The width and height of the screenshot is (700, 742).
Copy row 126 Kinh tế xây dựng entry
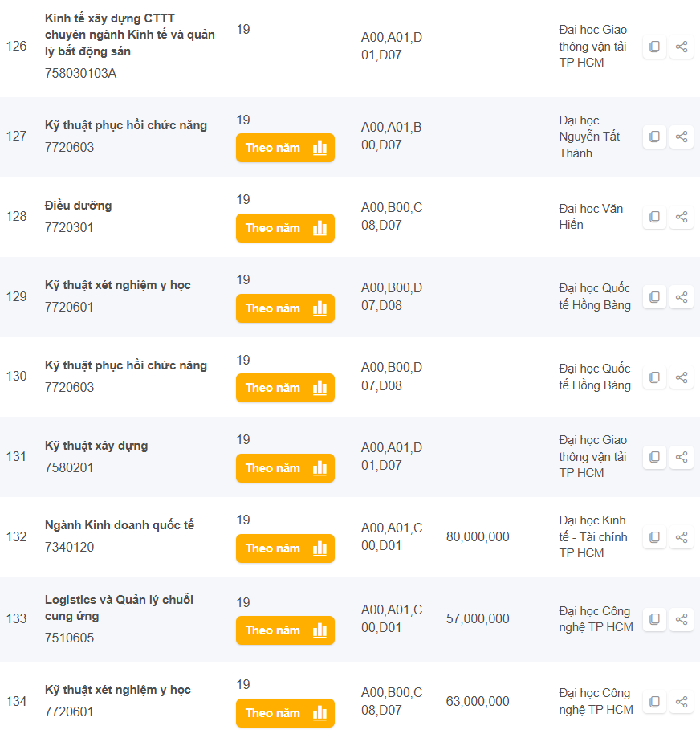click(654, 47)
